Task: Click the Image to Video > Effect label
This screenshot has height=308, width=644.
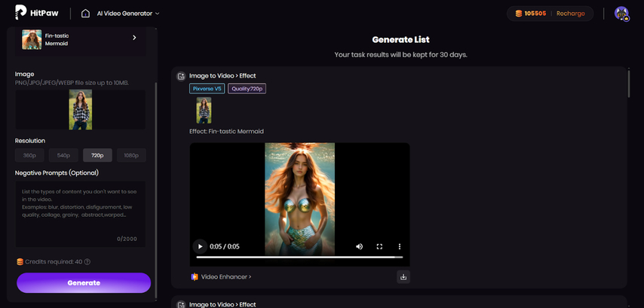Action: tap(222, 76)
